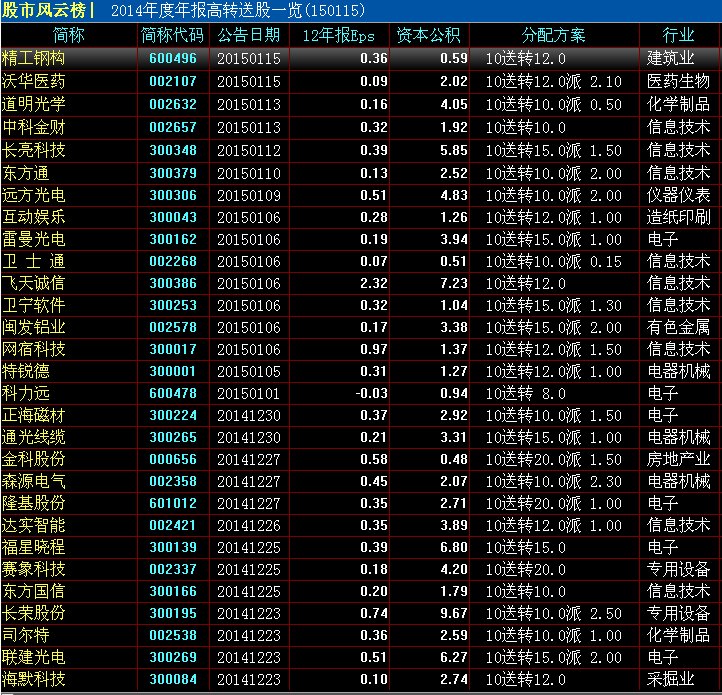Select the 金科股份 stock name
The image size is (722, 695).
(34, 460)
